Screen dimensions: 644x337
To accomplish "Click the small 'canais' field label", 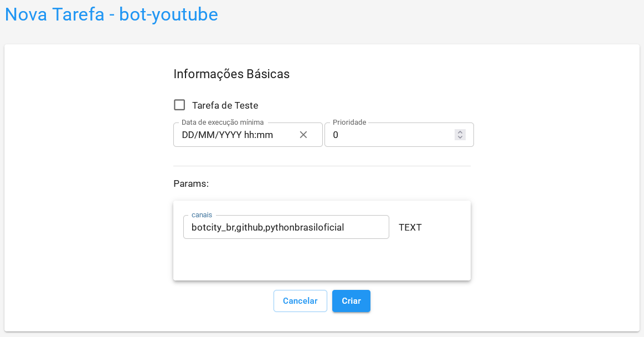I will [x=202, y=215].
